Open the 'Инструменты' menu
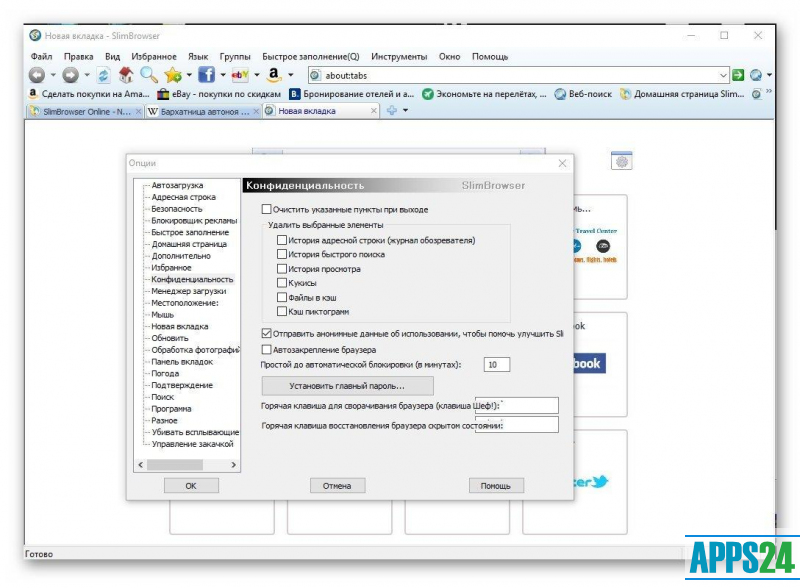The height and width of the screenshot is (588, 800). [x=399, y=57]
